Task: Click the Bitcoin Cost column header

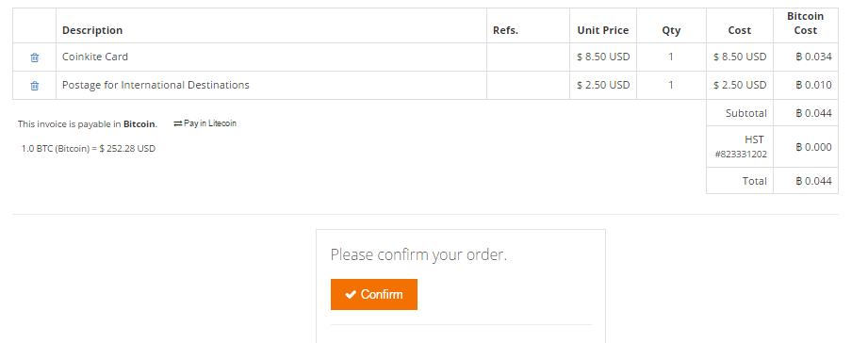Action: tap(806, 24)
